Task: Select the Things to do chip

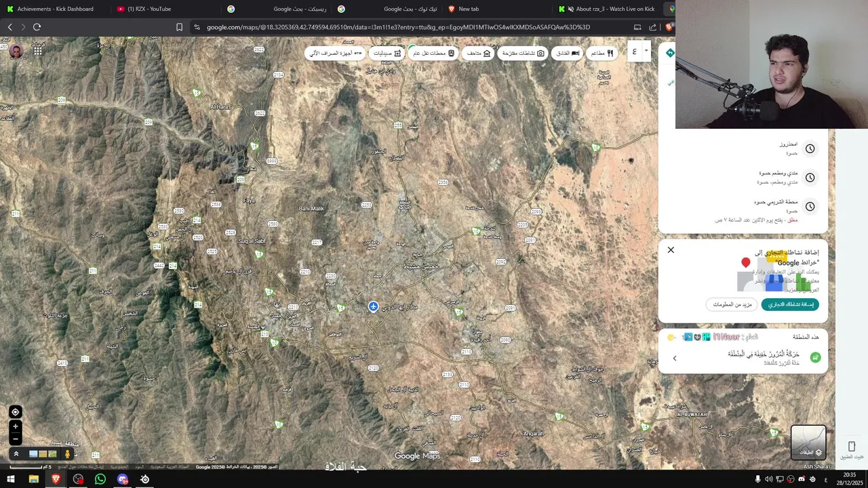Action: pos(523,53)
